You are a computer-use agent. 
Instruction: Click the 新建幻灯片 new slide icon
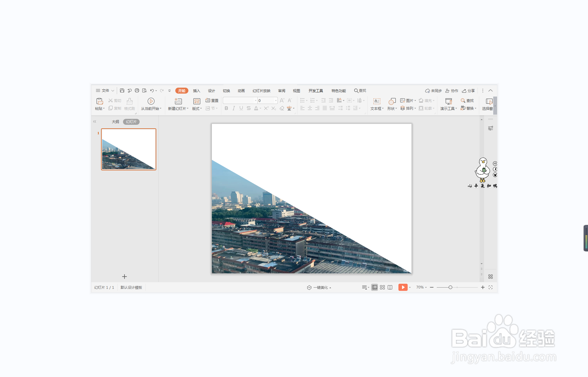[x=178, y=101]
